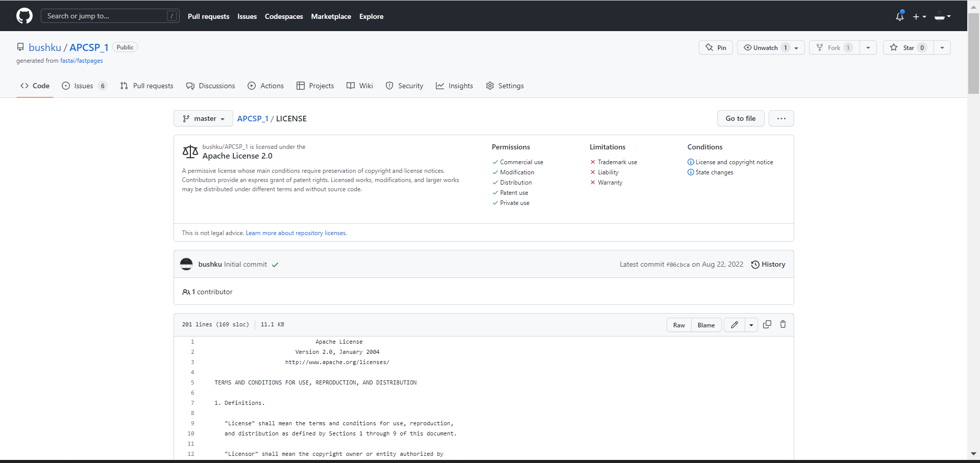Click the license scales icon
Screen dimensions: 980x463
[x=190, y=151]
